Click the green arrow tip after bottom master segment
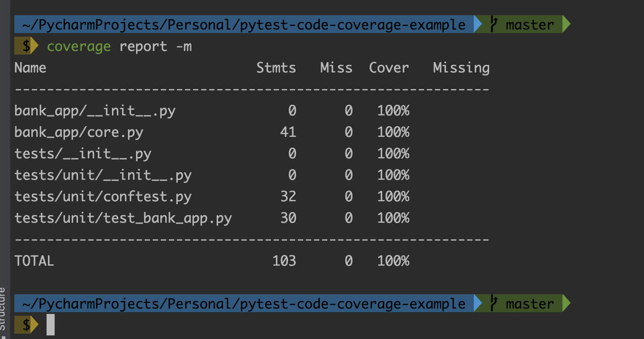644x339 pixels. [565, 304]
